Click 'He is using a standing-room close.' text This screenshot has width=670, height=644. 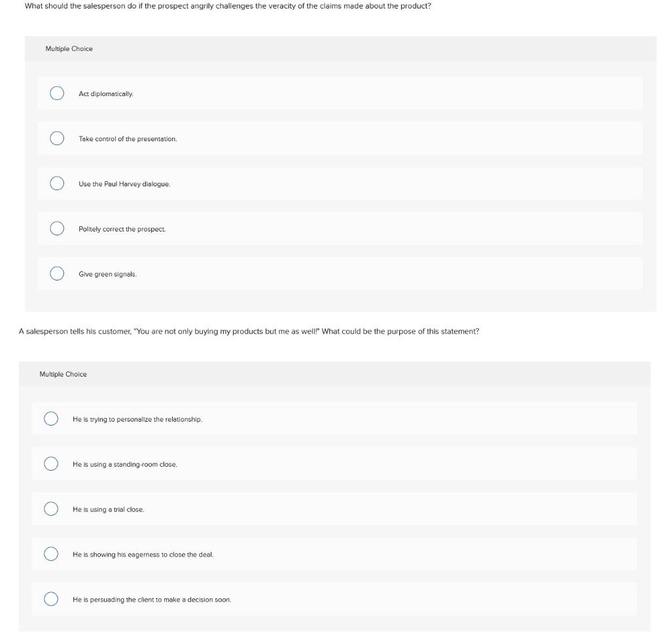click(x=125, y=465)
